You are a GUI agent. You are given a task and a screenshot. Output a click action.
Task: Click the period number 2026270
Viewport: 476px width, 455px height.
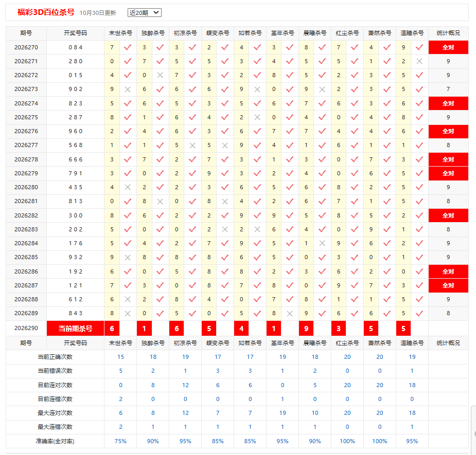pyautogui.click(x=26, y=47)
